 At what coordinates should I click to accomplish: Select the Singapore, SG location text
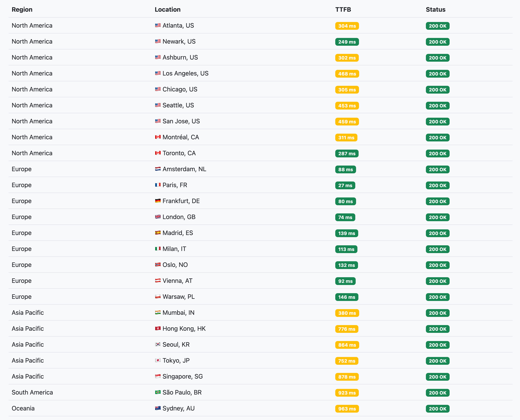(x=183, y=376)
